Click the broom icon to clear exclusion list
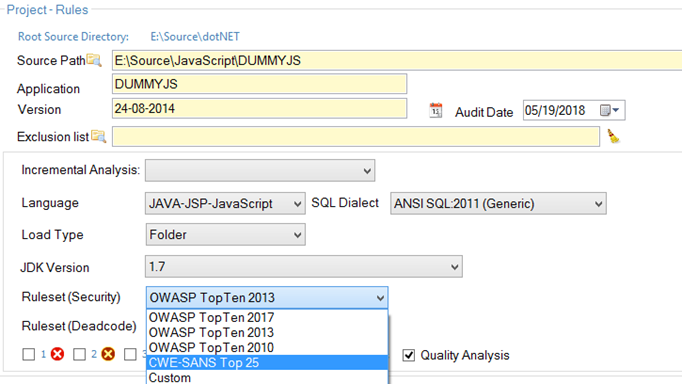The height and width of the screenshot is (384, 682). click(x=613, y=136)
